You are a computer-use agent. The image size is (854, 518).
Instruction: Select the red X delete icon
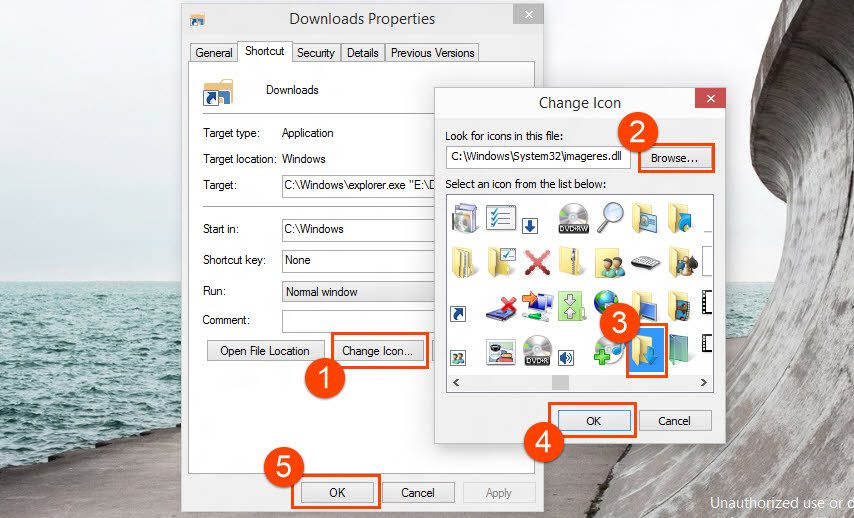537,263
